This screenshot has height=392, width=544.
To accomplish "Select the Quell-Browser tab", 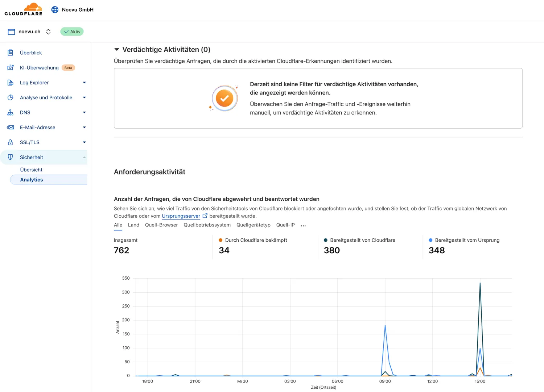I will [161, 225].
